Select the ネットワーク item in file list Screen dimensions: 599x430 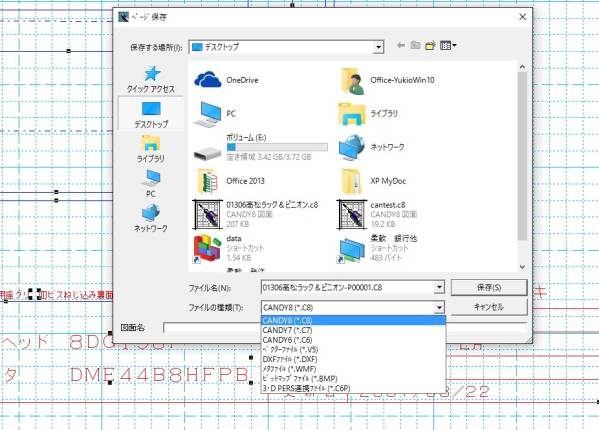(371, 147)
